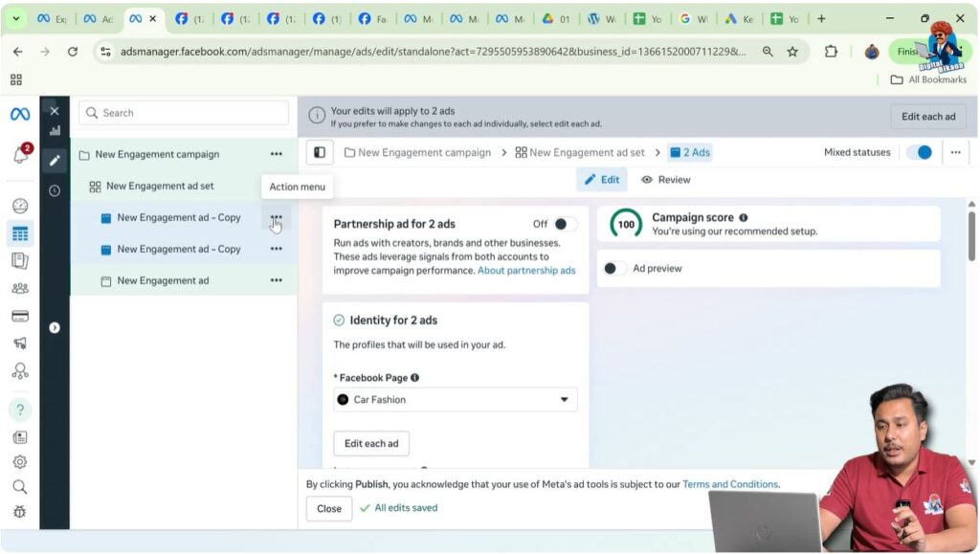
Task: Toggle Partnership ad Off switch
Action: pyautogui.click(x=565, y=224)
